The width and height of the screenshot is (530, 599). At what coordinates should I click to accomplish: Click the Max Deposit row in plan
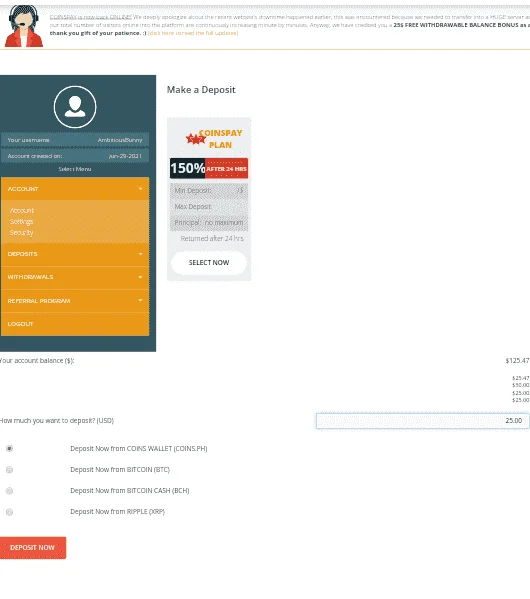click(209, 207)
